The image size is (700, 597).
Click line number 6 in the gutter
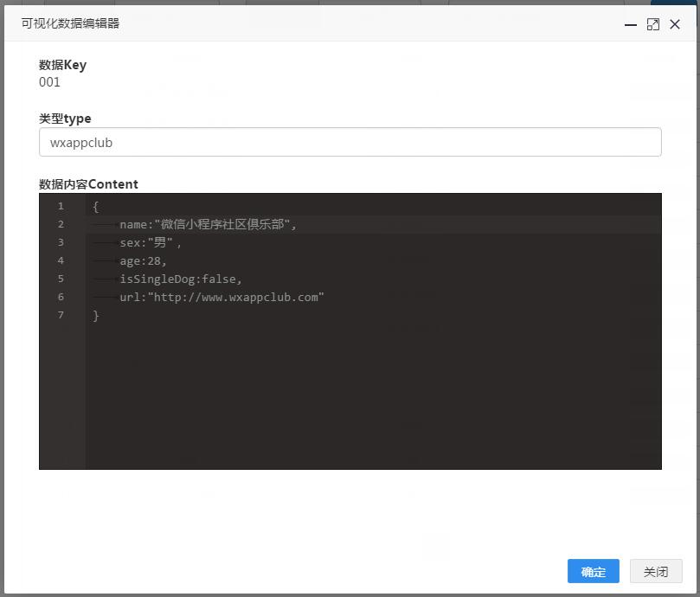61,297
